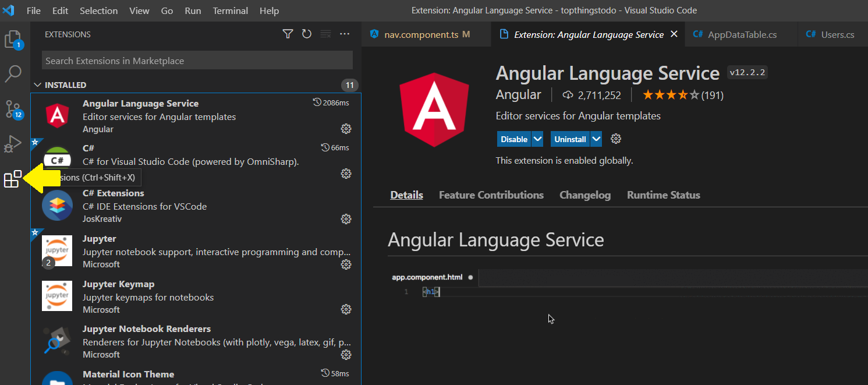Open gear menu for Jupyter Keymap row
The width and height of the screenshot is (868, 385).
pos(346,309)
